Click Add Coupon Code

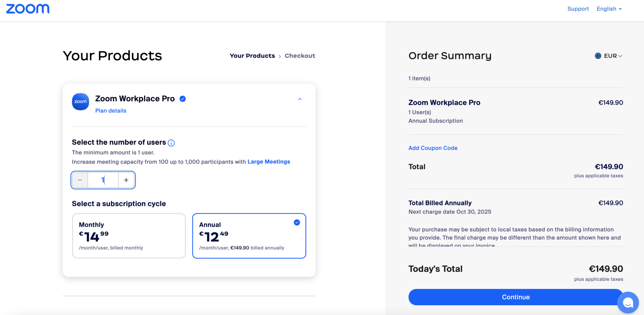pos(433,148)
